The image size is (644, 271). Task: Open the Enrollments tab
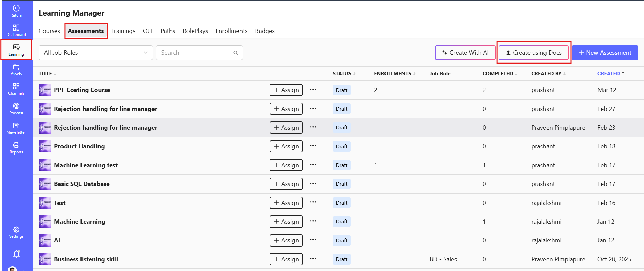pos(232,31)
